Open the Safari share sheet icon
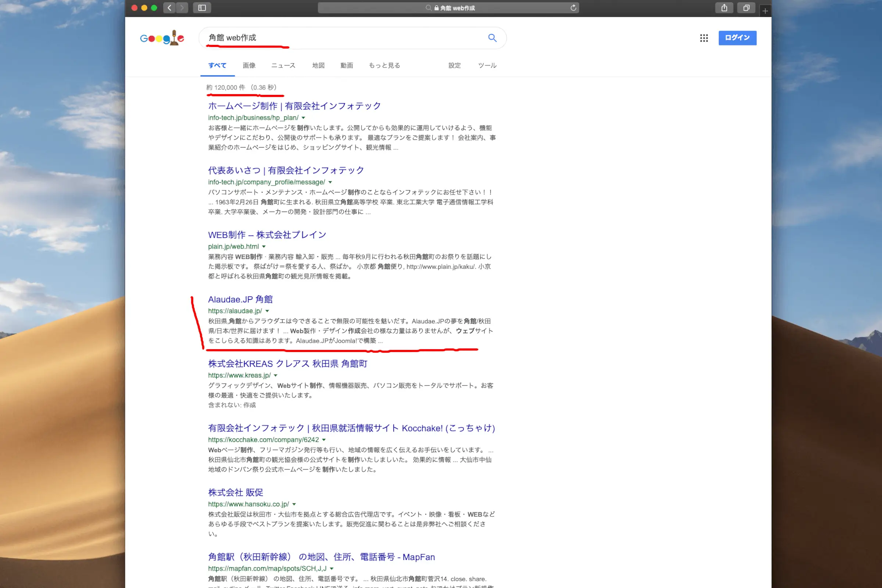 pyautogui.click(x=724, y=8)
